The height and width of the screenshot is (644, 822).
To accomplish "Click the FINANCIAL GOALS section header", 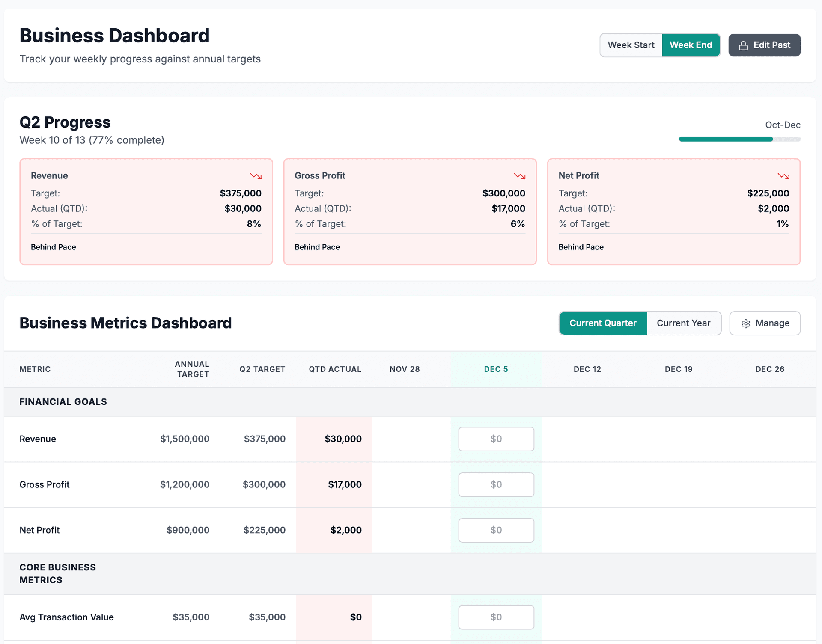I will click(63, 401).
